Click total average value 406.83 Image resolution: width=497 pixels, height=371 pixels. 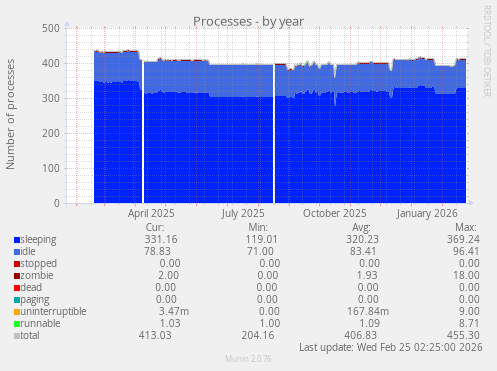click(x=360, y=335)
